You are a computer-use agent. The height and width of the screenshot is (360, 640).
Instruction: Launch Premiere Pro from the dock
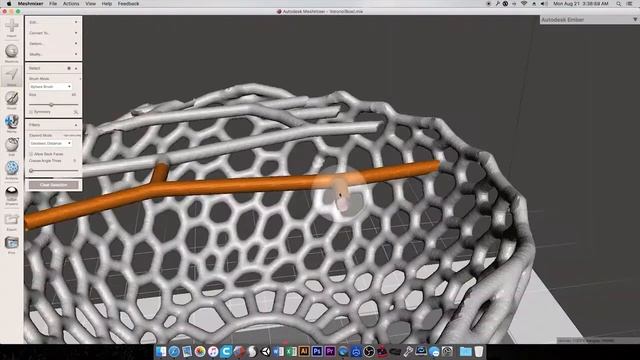[330, 351]
